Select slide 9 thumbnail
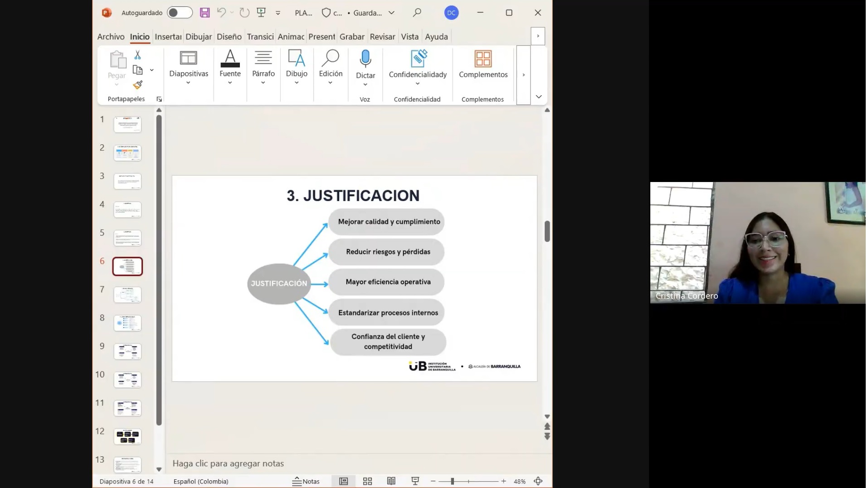 (x=127, y=351)
